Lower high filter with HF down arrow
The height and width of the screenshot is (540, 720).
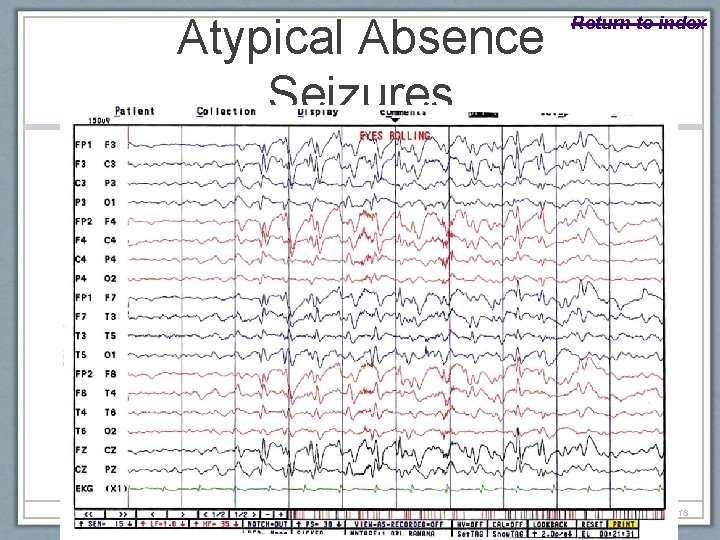click(x=236, y=524)
